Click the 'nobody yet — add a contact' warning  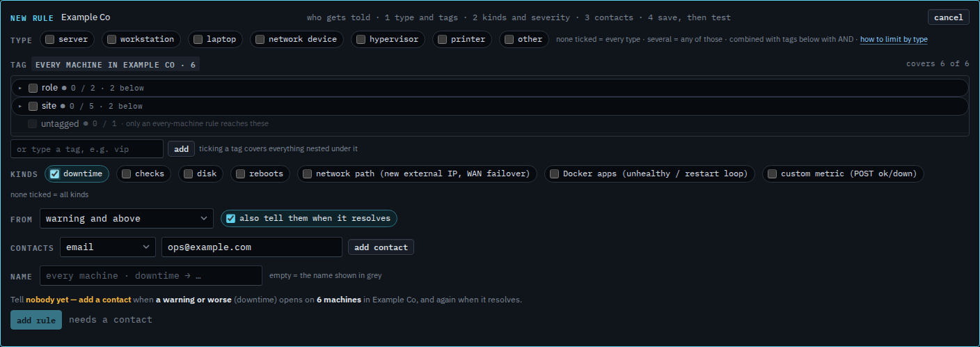79,300
